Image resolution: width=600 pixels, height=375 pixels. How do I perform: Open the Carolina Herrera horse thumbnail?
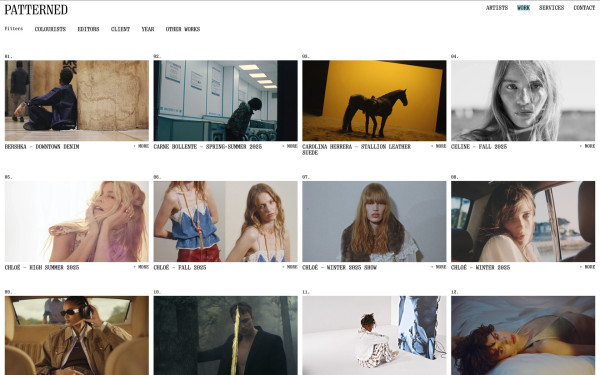374,101
